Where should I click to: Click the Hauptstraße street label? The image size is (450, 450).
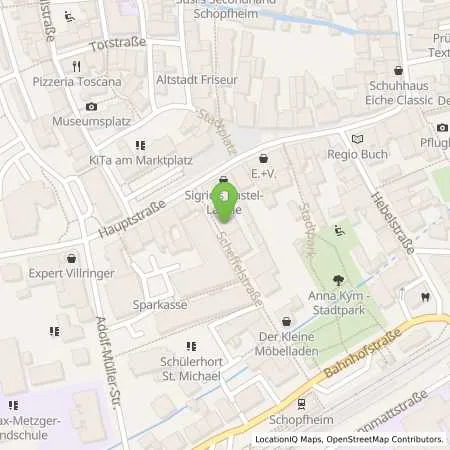[132, 219]
